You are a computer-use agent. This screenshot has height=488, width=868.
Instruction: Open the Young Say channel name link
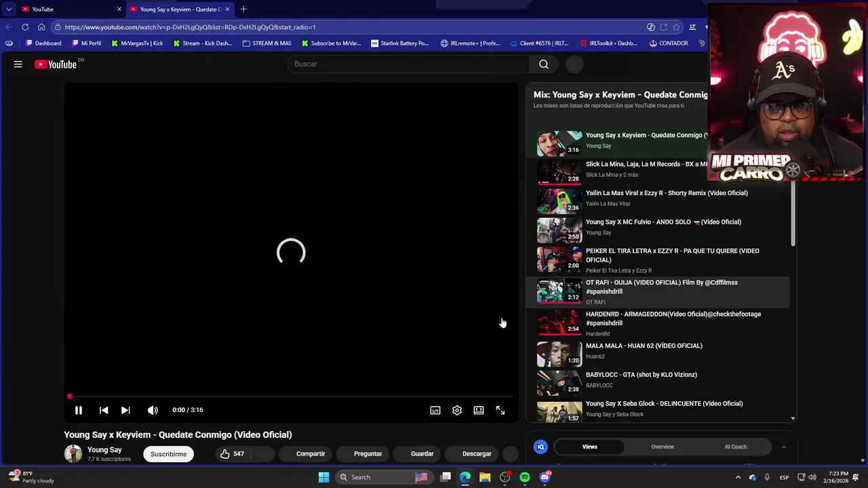pyautogui.click(x=104, y=449)
